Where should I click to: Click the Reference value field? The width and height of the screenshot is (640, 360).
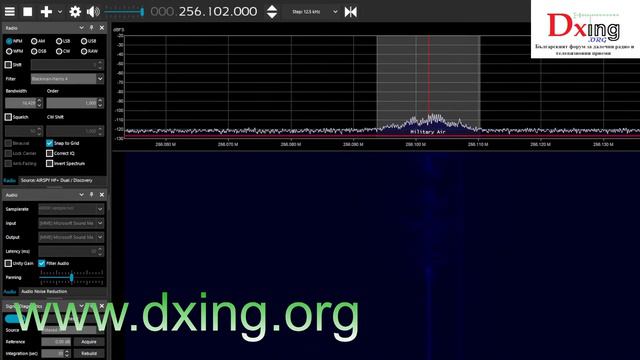pos(56,342)
